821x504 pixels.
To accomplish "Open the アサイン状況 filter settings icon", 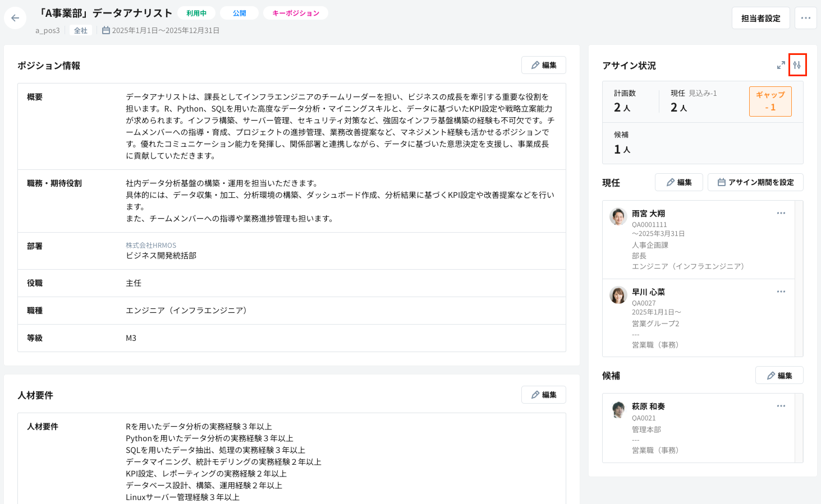I will (798, 65).
